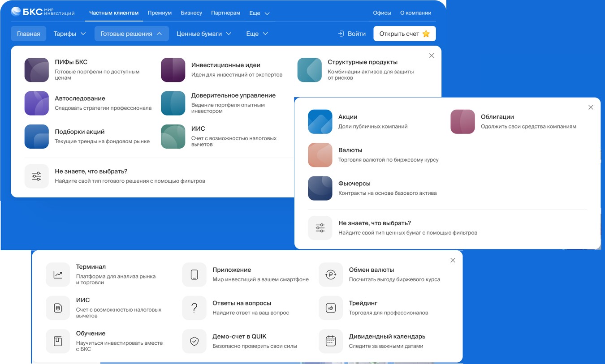Viewport: 605px width, 364px height.
Task: Click 'Найдите свой тип ценных бумаг' filter text
Action: click(408, 233)
